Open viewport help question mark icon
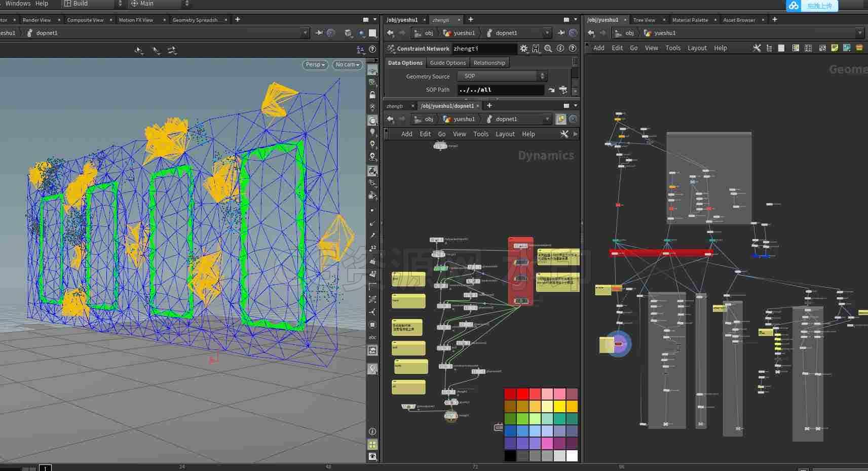The width and height of the screenshot is (868, 471). click(372, 50)
